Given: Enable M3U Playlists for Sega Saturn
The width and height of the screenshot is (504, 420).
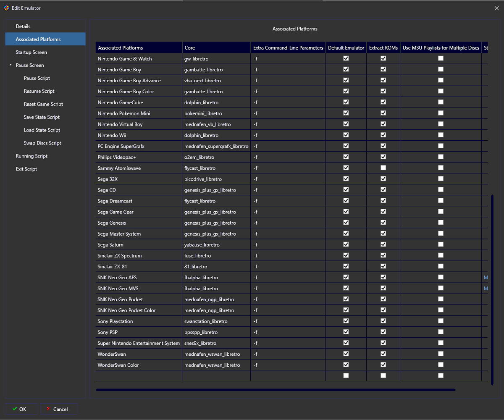Looking at the screenshot, I should coord(441,244).
